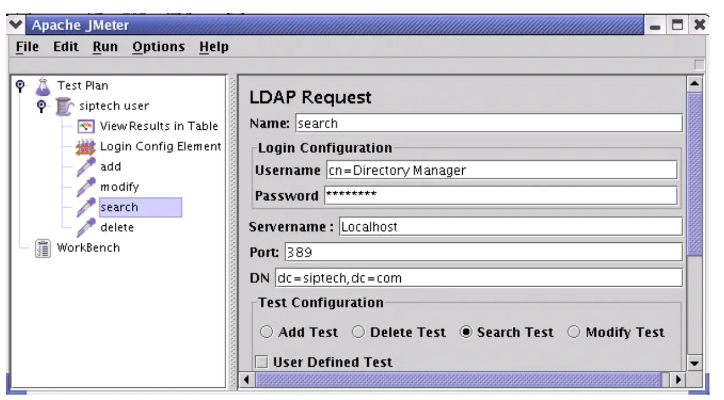Maximize the Apache JMeter window
This screenshot has width=724, height=400.
pos(677,25)
